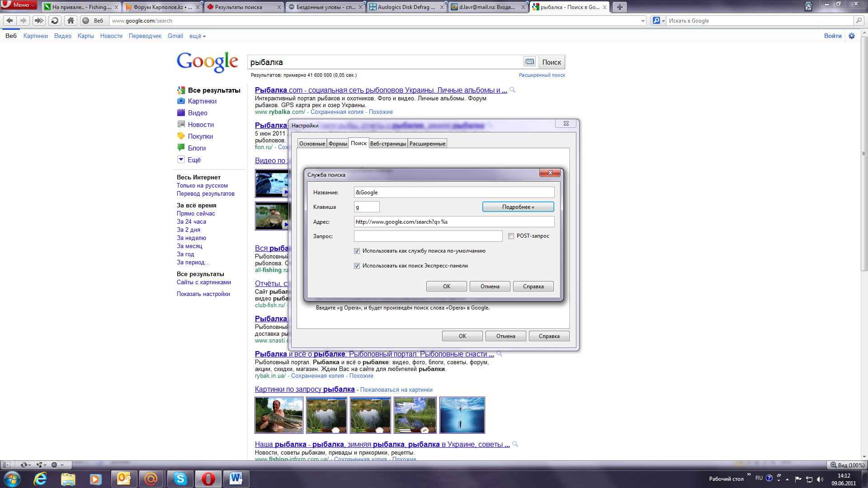
Task: Go to the Home page icon
Action: pos(70,20)
